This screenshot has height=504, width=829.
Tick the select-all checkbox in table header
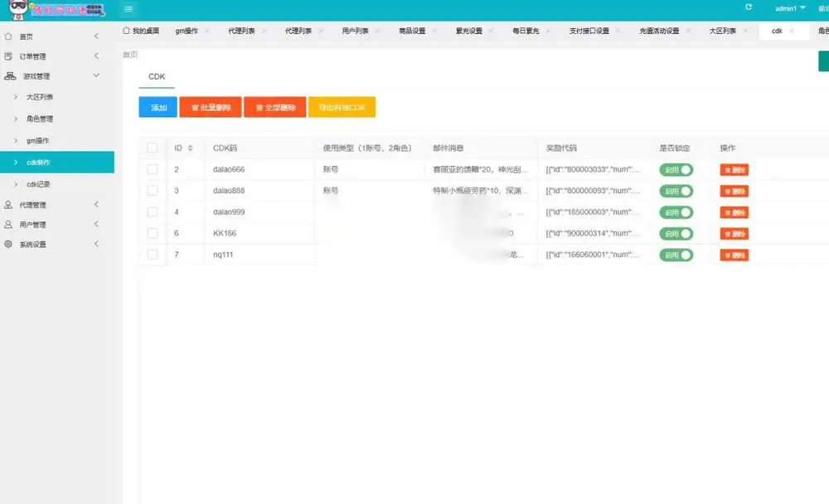point(153,148)
